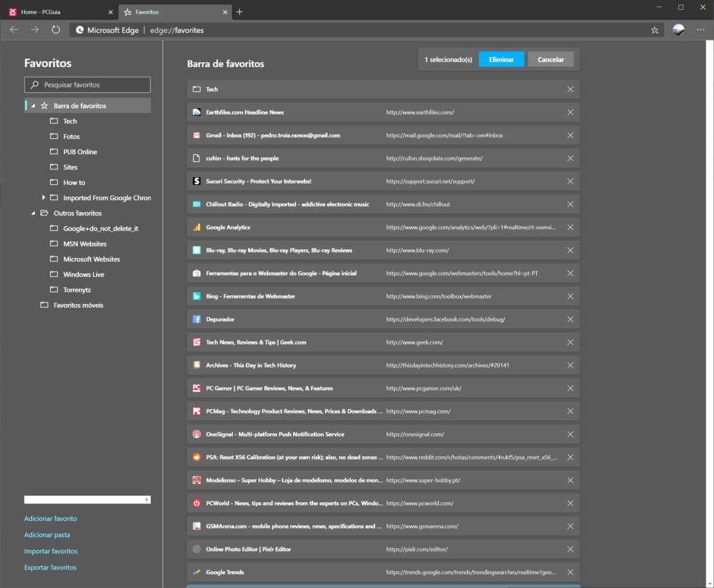
Task: Click the https://www.pcworld.com/ URL
Action: coord(420,504)
